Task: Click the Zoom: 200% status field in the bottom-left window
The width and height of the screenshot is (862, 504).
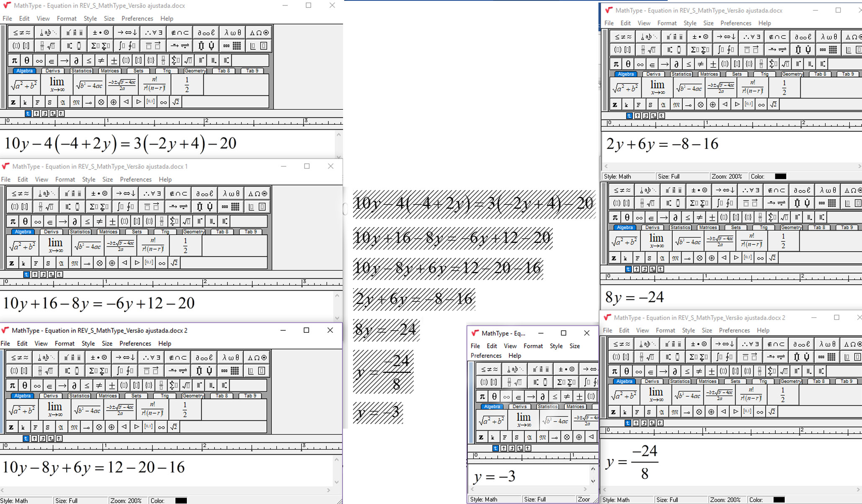Action: (x=126, y=500)
